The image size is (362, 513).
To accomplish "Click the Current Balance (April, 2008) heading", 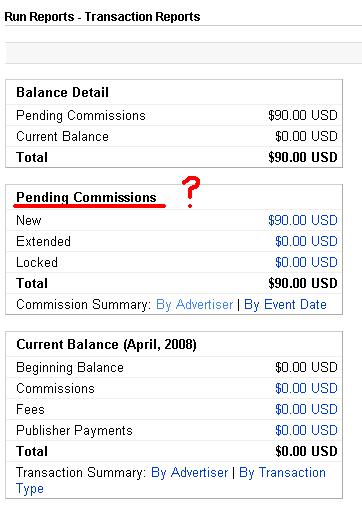I will [106, 344].
